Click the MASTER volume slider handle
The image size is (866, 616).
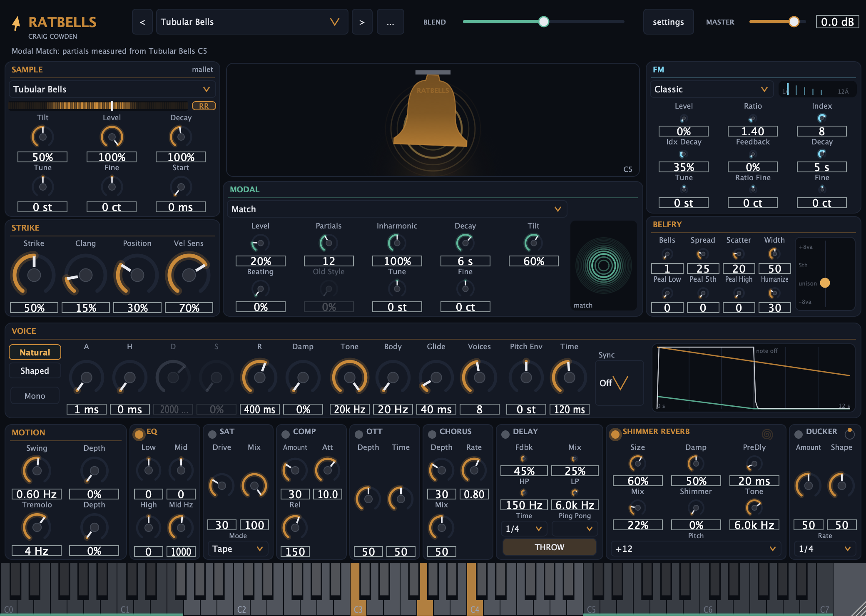pos(794,22)
